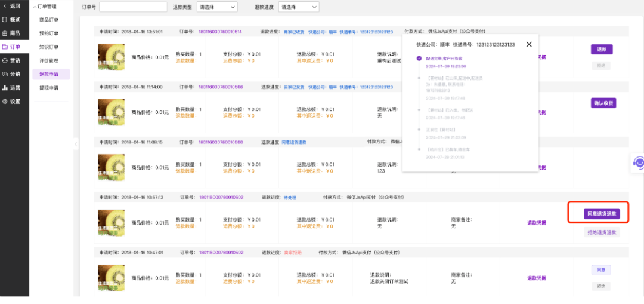
Task: Click timeline timestamp 2024-07-29 21:01:13
Action: point(445,156)
